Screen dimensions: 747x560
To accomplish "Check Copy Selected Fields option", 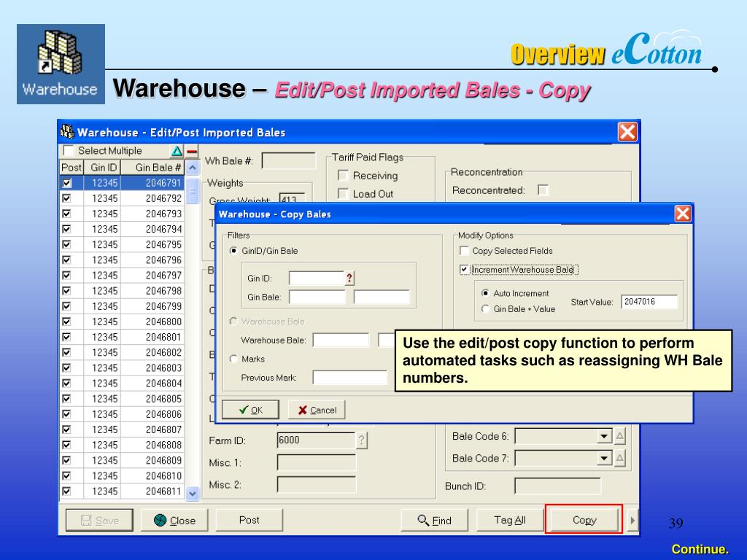I will click(464, 251).
